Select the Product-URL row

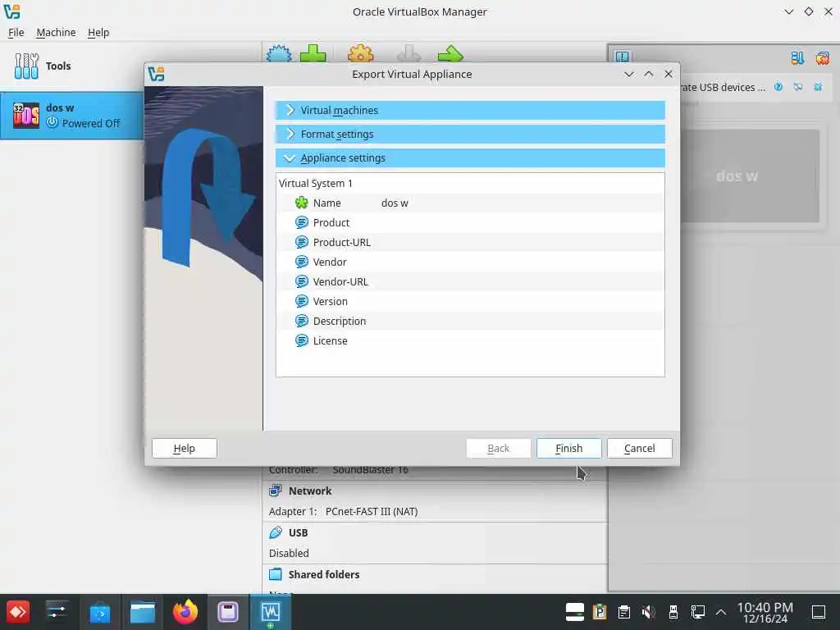click(x=470, y=242)
